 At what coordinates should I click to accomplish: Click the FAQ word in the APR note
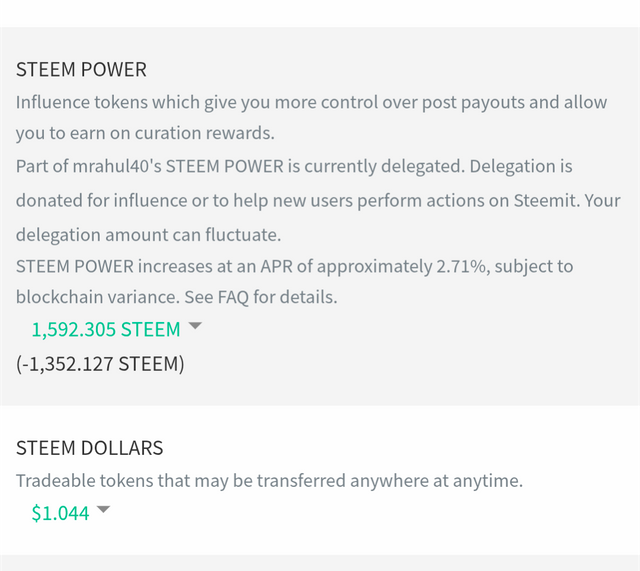(x=233, y=297)
